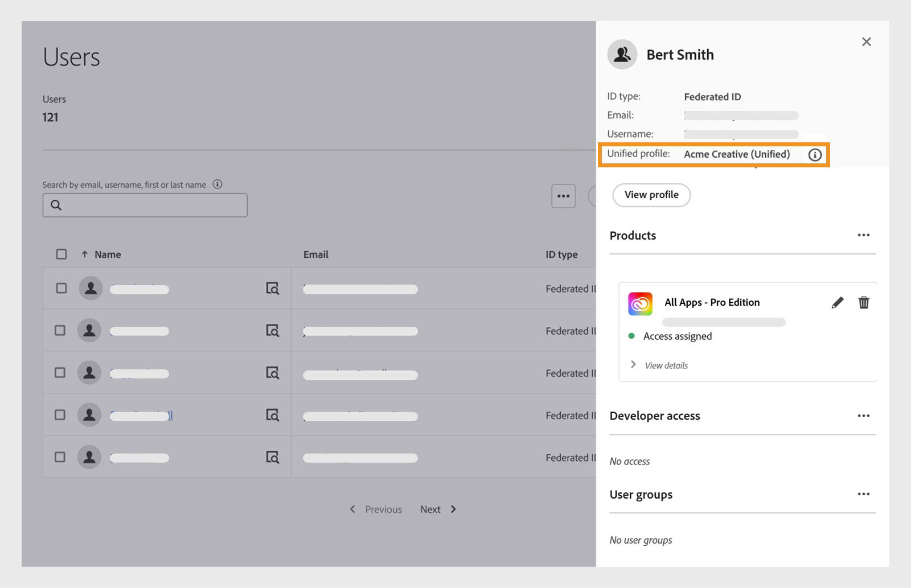This screenshot has height=588, width=911.
Task: Click the View profile button
Action: (651, 195)
